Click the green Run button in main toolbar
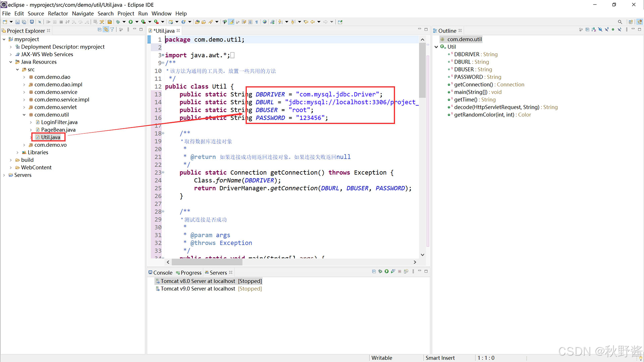Viewport: 644px width, 362px height. pos(131,22)
